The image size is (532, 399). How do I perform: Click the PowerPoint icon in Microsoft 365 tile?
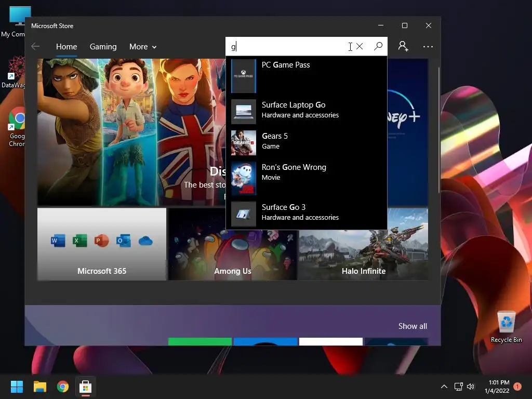[x=101, y=241]
